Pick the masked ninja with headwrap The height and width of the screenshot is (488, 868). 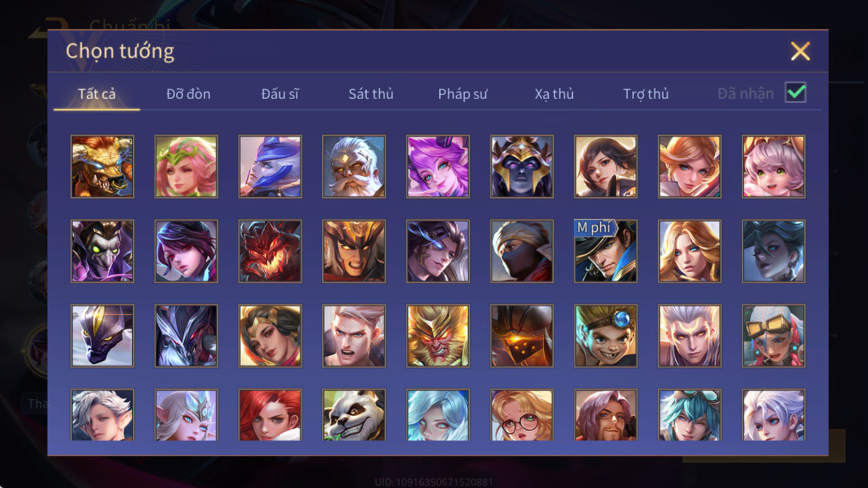pyautogui.click(x=522, y=251)
